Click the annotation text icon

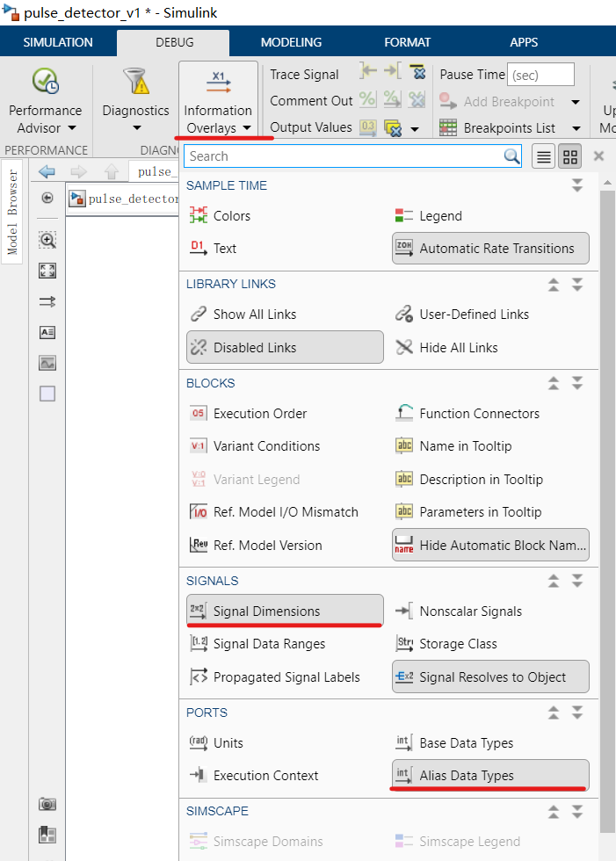click(x=47, y=332)
